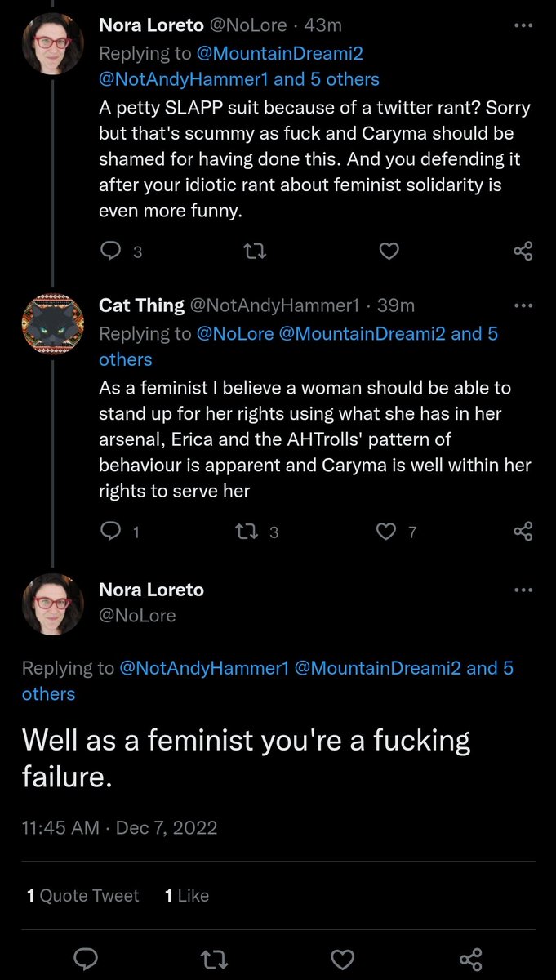
Task: Reply to Nora Loreto's first tweet
Action: (109, 252)
